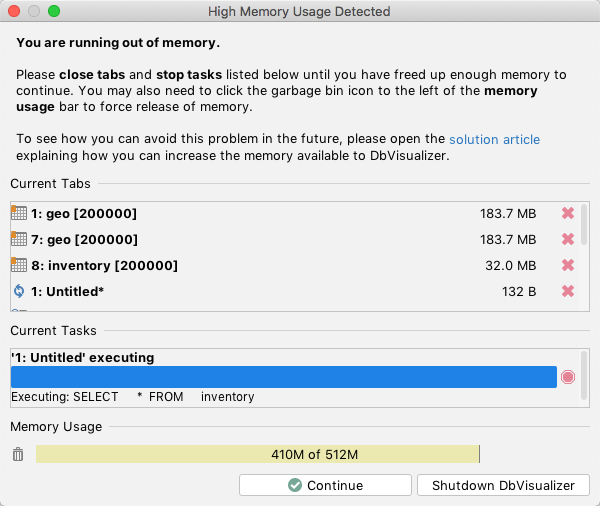Screen dimensions: 600x506
Task: Click Shutdown DbVisualizer button
Action: coord(503,485)
